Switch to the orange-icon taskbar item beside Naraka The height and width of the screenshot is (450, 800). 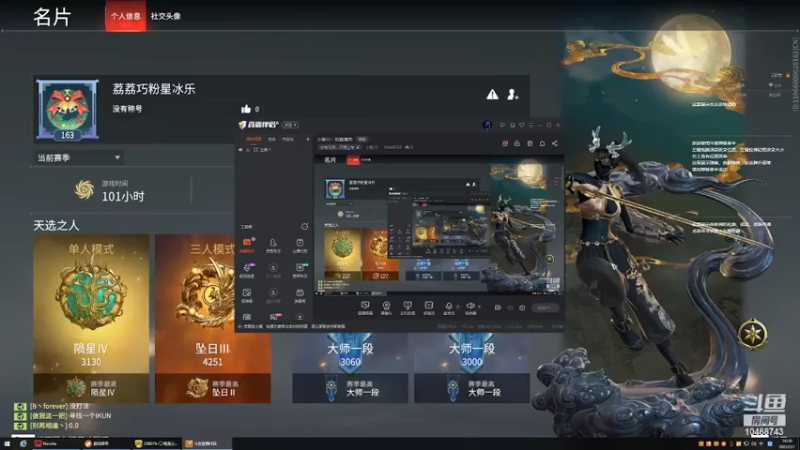[105, 444]
